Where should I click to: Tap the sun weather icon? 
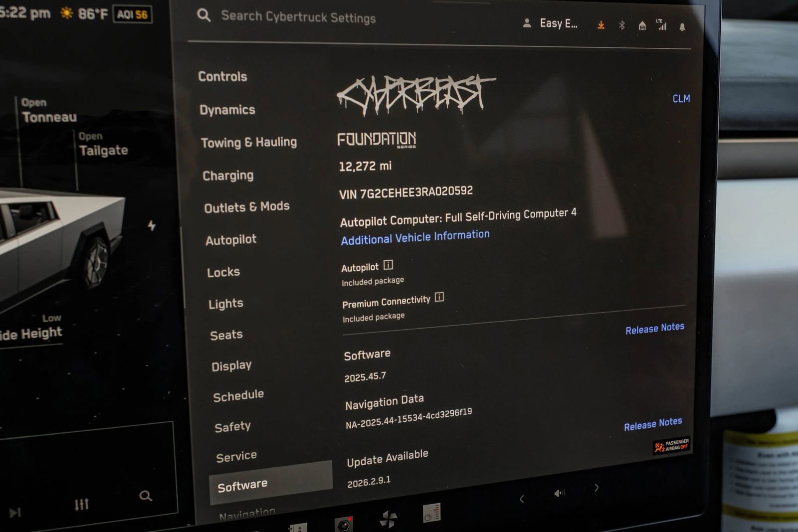[66, 12]
